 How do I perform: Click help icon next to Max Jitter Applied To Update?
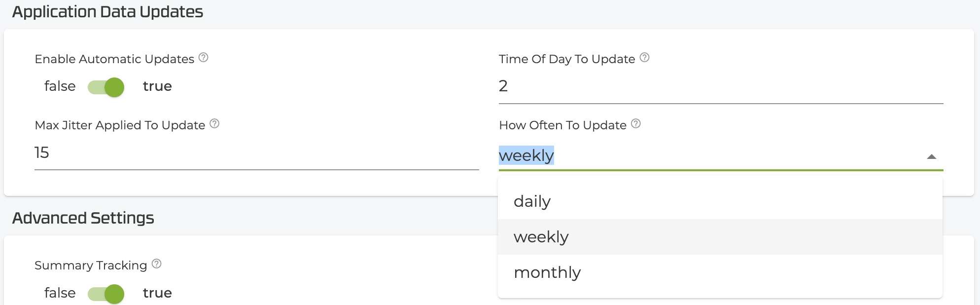214,124
